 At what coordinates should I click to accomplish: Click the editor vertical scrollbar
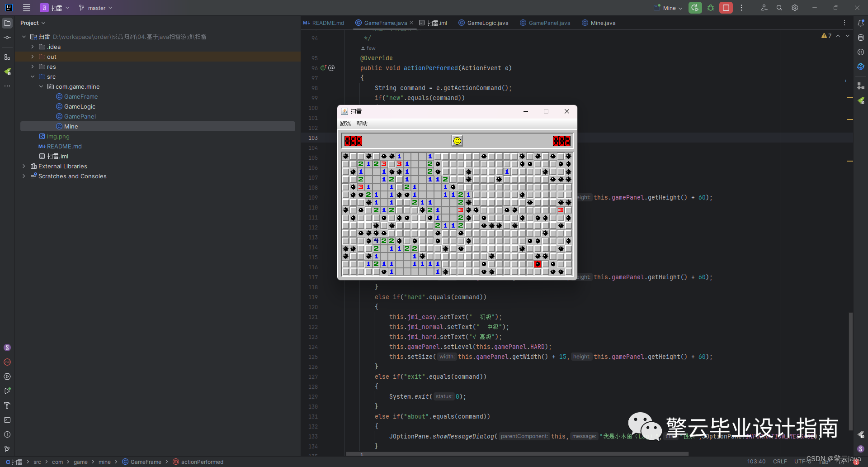click(x=850, y=371)
